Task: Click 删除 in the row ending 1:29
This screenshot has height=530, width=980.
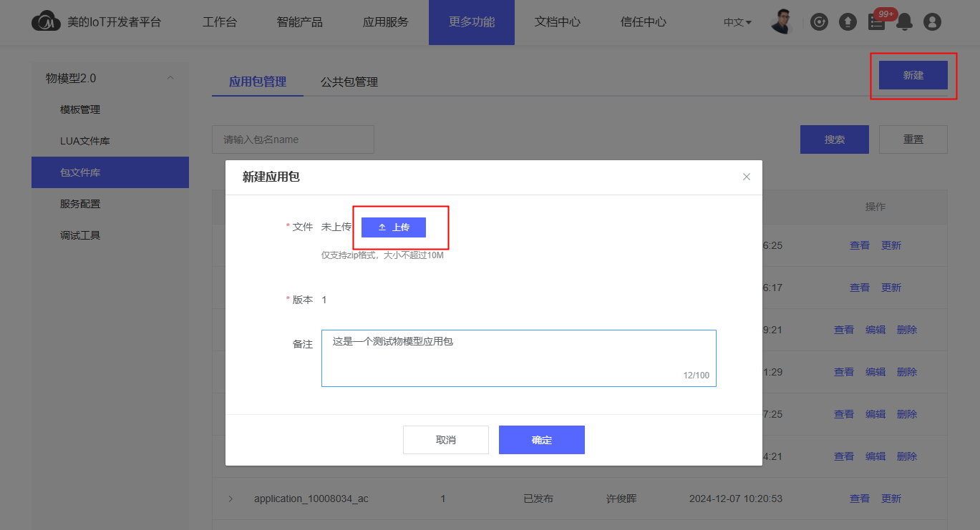Action: point(907,372)
